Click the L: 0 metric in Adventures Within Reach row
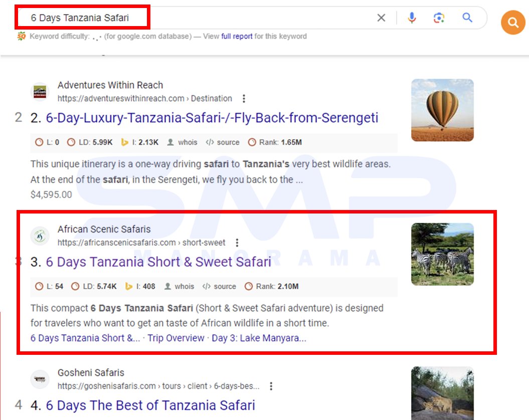Screen dimensions: 529x420 47,142
